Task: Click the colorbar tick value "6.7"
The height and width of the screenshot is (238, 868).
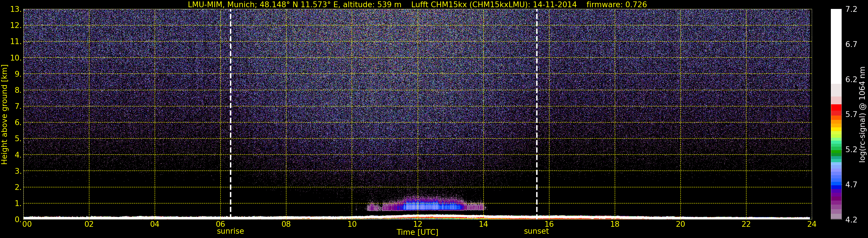Action: click(851, 44)
